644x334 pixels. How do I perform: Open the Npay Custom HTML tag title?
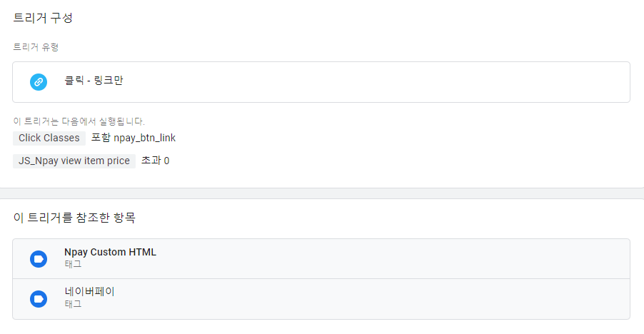[110, 252]
